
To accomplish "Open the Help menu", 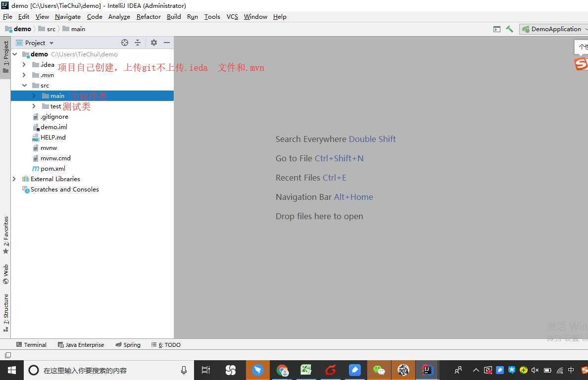I will (280, 16).
